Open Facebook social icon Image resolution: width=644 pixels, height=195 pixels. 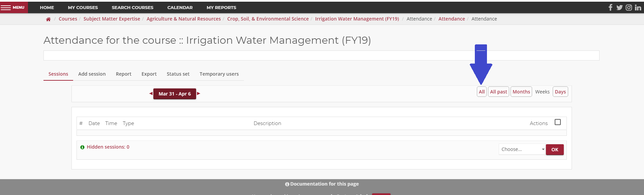[610, 7]
